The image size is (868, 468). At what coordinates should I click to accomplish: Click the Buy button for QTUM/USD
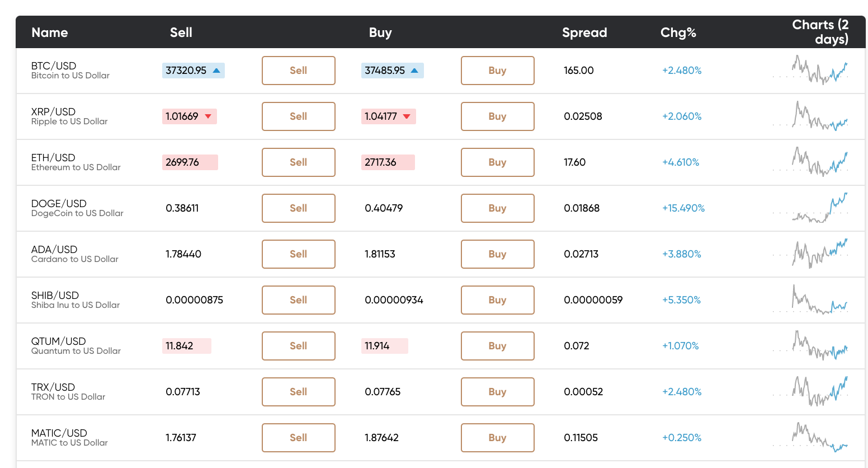tap(498, 346)
